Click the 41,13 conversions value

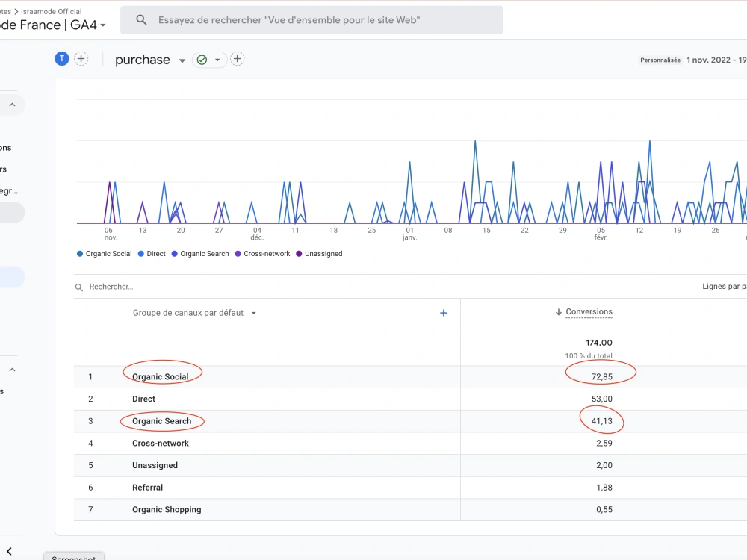[601, 421]
